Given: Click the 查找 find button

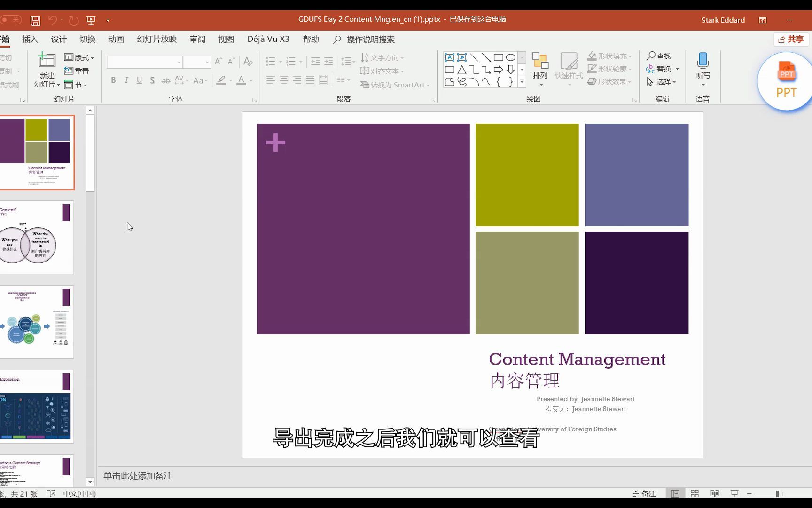Looking at the screenshot, I should click(x=659, y=56).
